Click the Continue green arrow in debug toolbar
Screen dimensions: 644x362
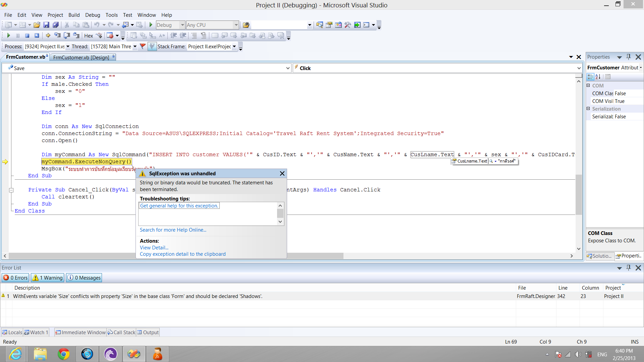(9, 36)
